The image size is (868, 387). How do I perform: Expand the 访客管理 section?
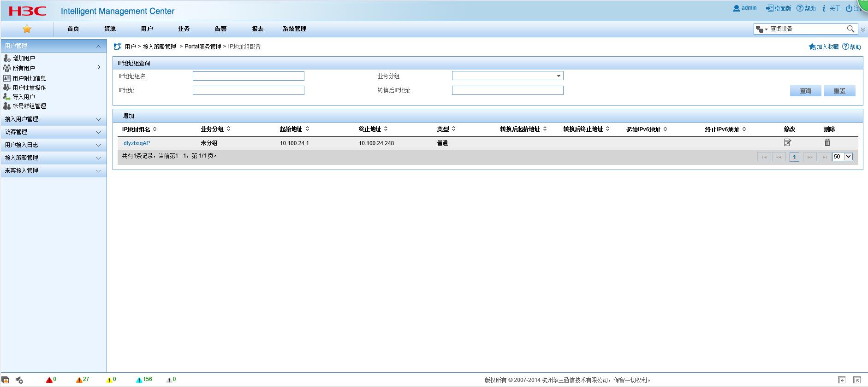[54, 132]
